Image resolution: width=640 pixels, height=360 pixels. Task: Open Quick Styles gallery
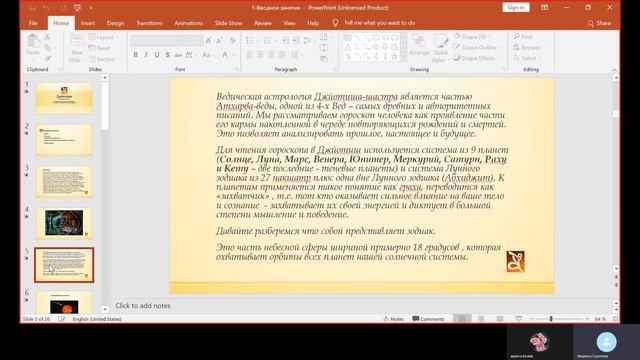click(x=440, y=48)
